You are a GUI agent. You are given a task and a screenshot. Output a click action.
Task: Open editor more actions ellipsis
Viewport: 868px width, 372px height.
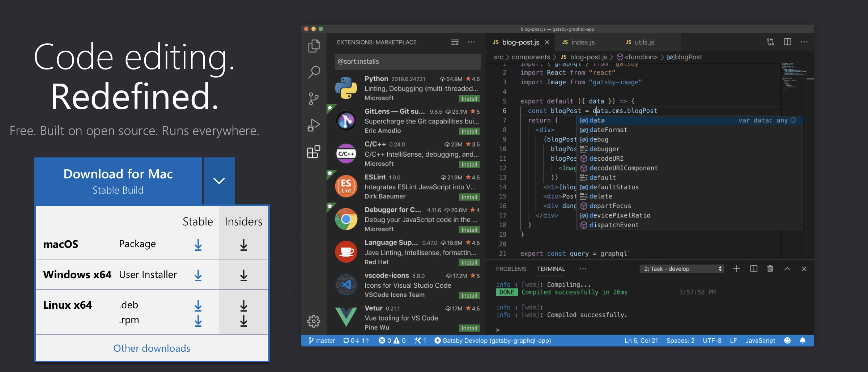804,42
